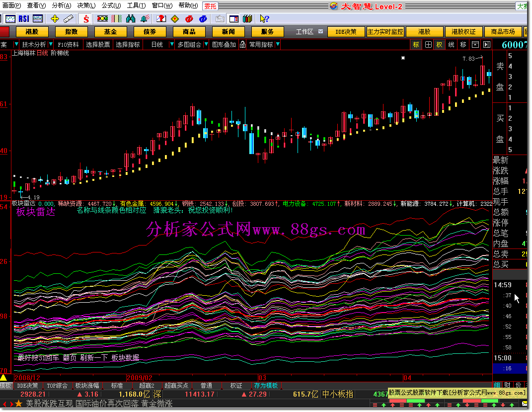Open the 分析(A) menu

(x=62, y=5)
